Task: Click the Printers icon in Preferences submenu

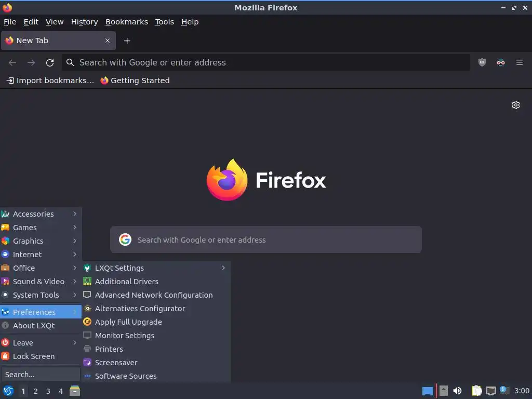Action: click(x=87, y=349)
